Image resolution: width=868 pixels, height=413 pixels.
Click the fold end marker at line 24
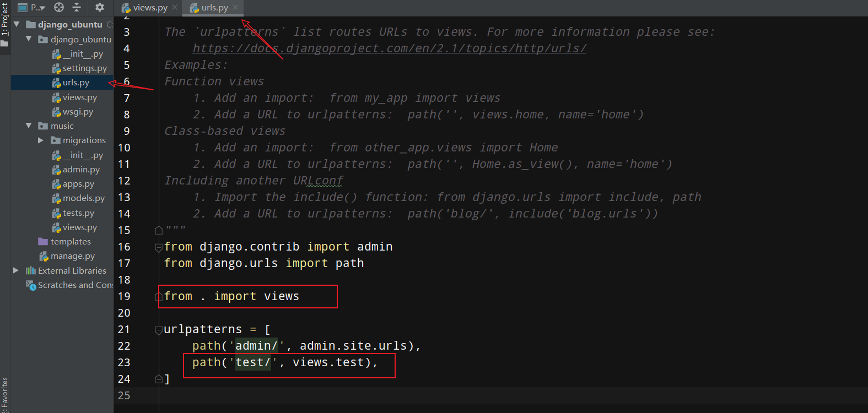coord(159,379)
